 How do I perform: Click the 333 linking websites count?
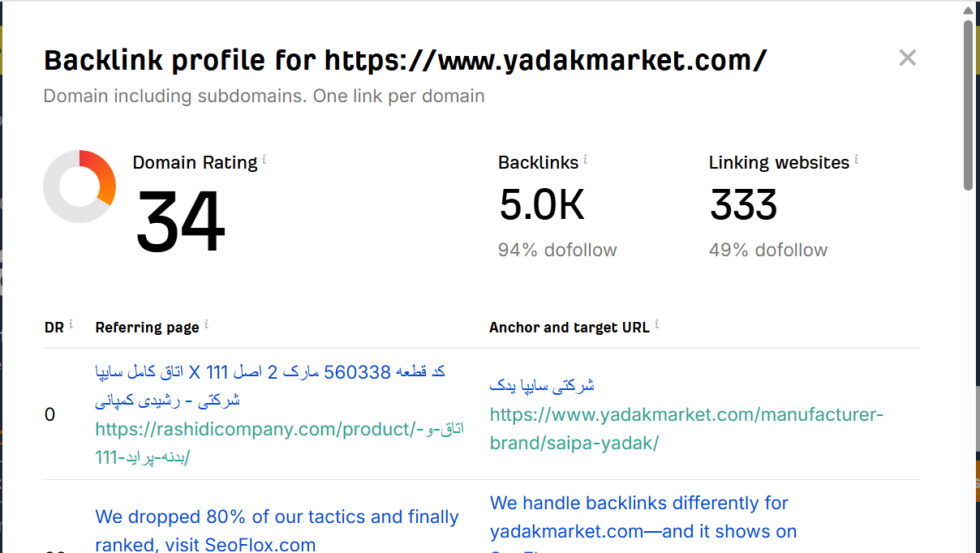coord(743,204)
